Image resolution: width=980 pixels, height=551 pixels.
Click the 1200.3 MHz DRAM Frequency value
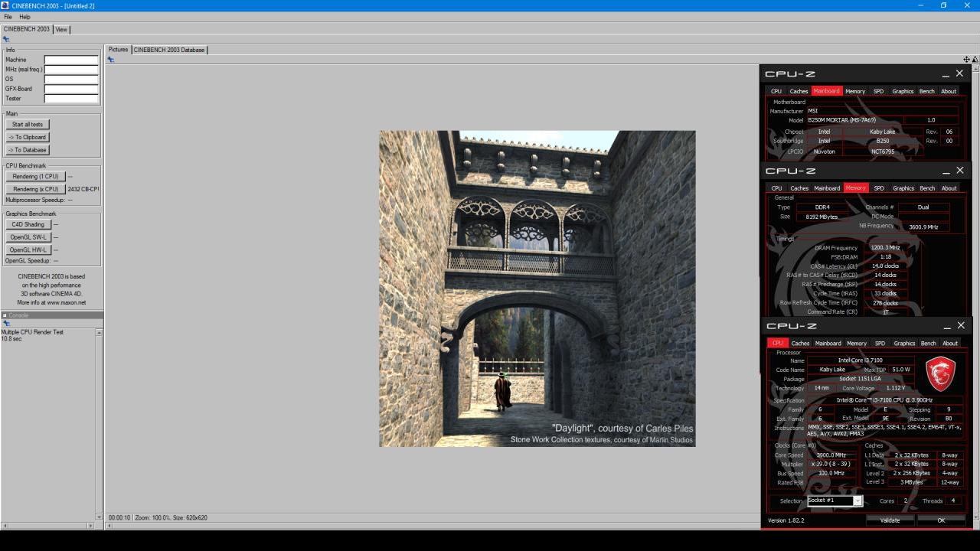click(884, 248)
